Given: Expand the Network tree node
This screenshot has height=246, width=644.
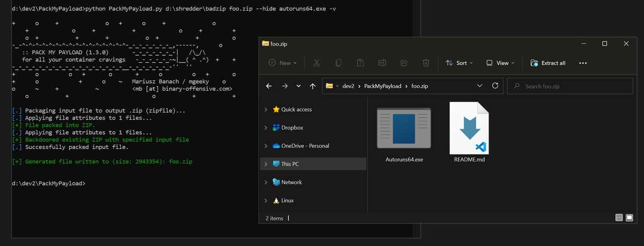Looking at the screenshot, I should coord(266,182).
